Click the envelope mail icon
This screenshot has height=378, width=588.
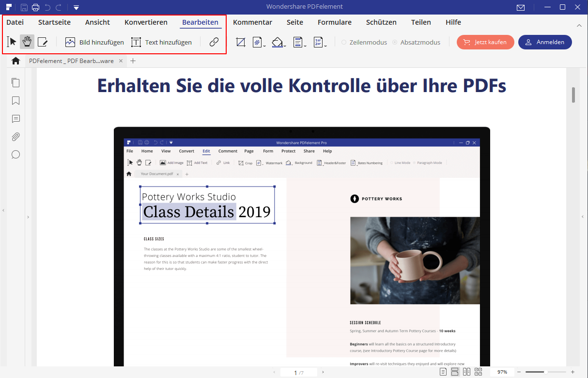click(521, 7)
